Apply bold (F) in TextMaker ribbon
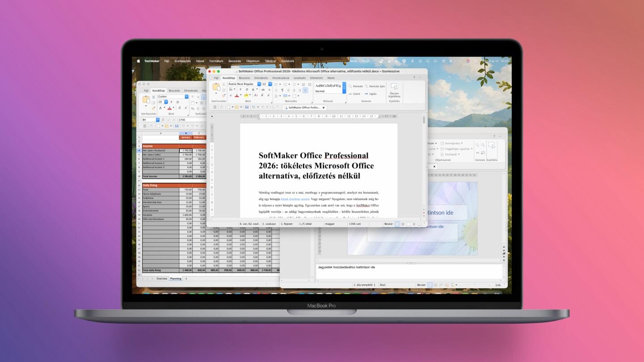Viewport: 644px width, 362px height. (241, 89)
